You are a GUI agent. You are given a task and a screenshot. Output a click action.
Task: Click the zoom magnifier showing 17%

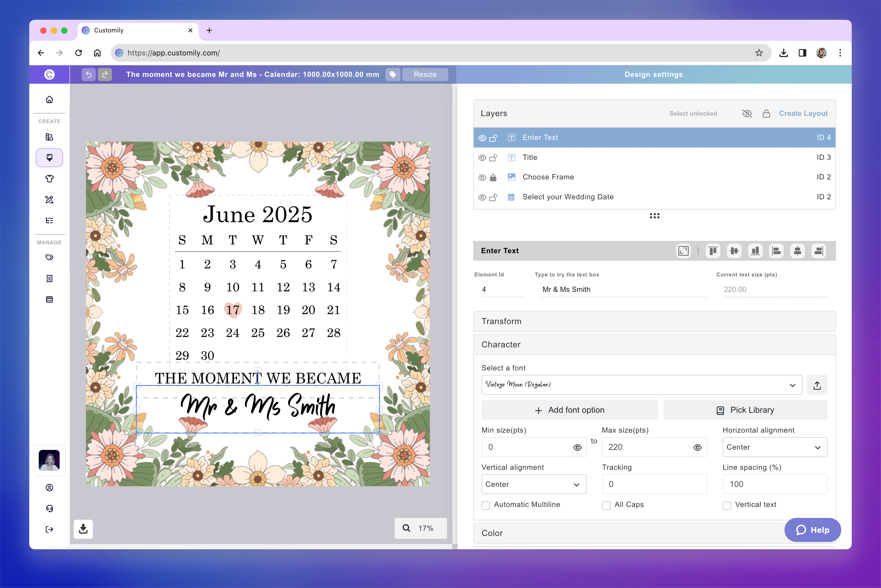(406, 528)
